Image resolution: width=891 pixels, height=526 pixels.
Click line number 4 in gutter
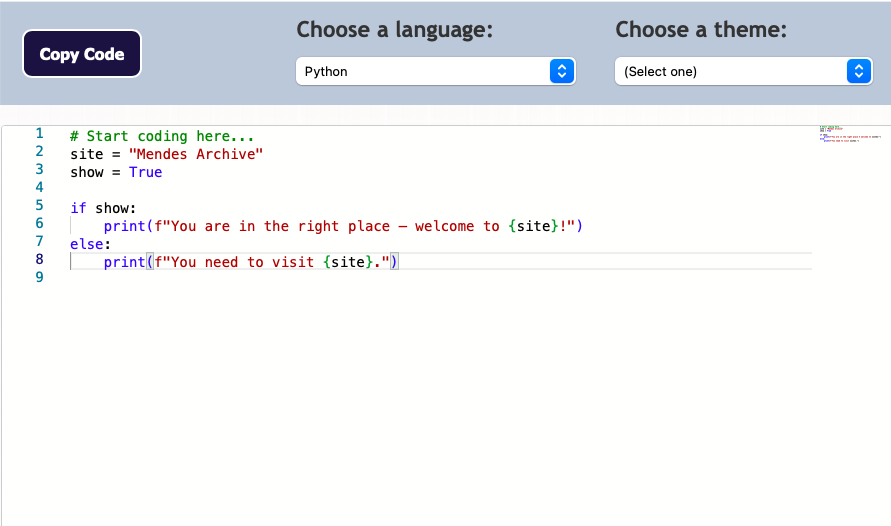(39, 187)
